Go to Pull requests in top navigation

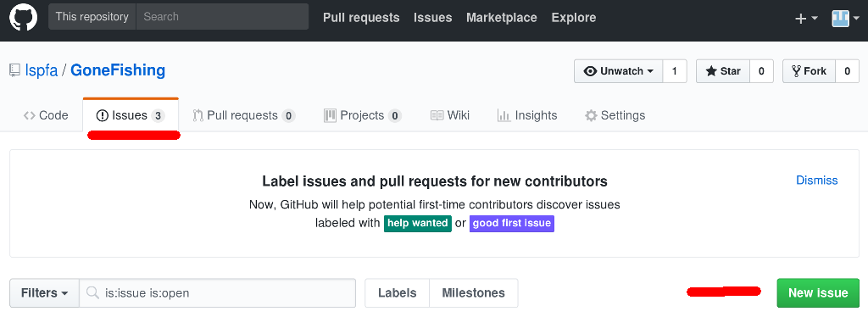pyautogui.click(x=361, y=18)
